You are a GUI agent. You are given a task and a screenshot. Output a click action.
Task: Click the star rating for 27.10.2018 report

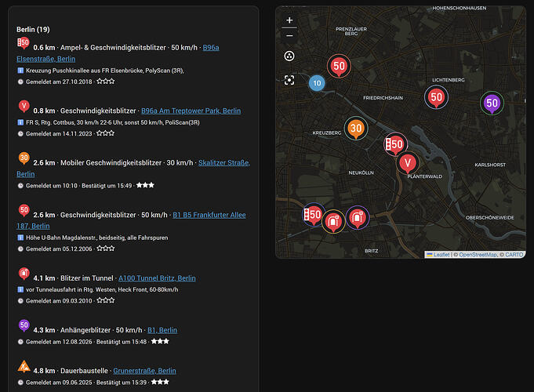click(106, 82)
